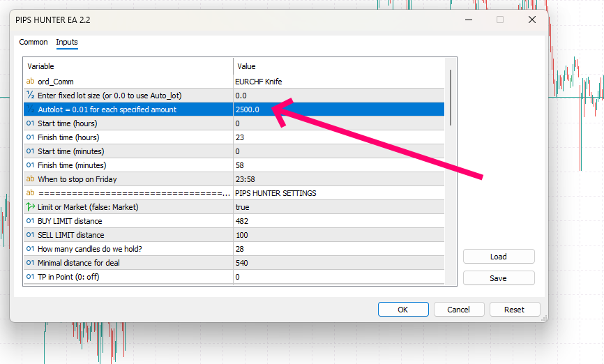Select the Finish time (hours) label
Screen dimensions: 604x364
(x=68, y=137)
